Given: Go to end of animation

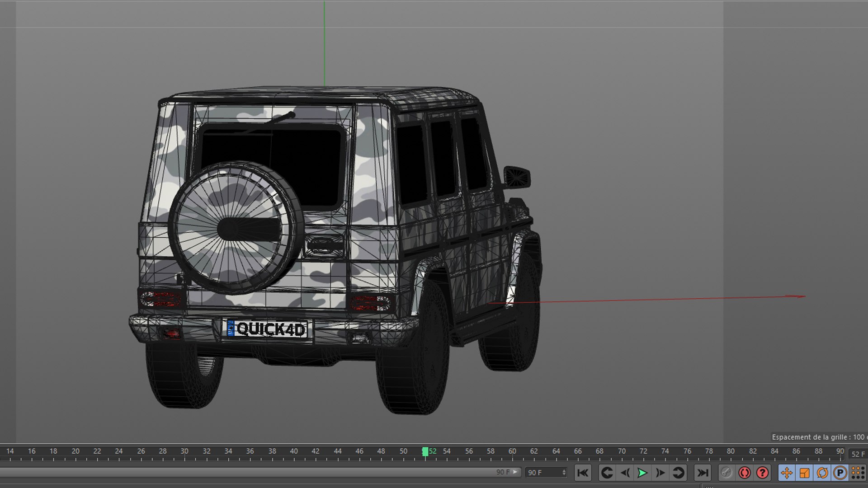Looking at the screenshot, I should point(703,473).
